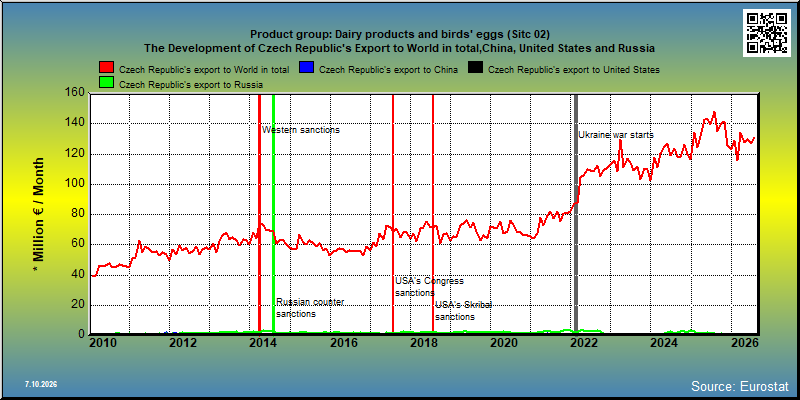Click the 2020 label on the x-axis
The width and height of the screenshot is (800, 400).
coord(503,343)
